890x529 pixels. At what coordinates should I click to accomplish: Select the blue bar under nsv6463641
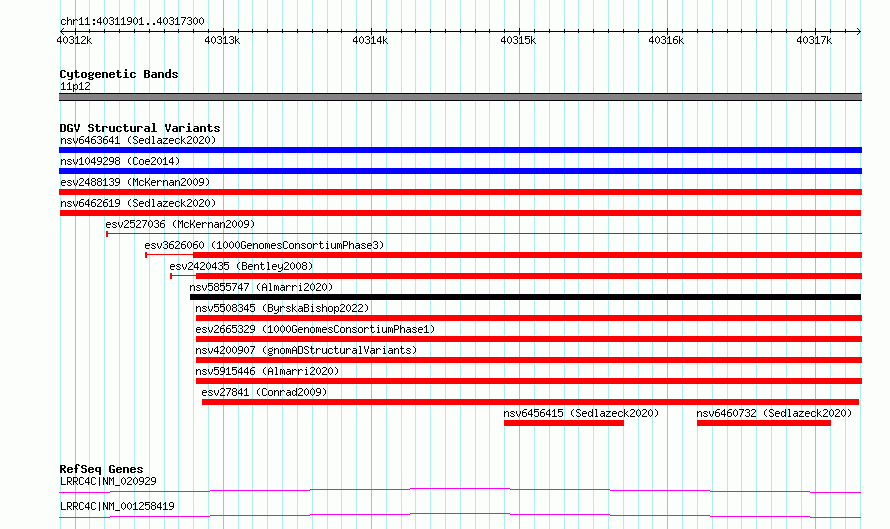(460, 150)
